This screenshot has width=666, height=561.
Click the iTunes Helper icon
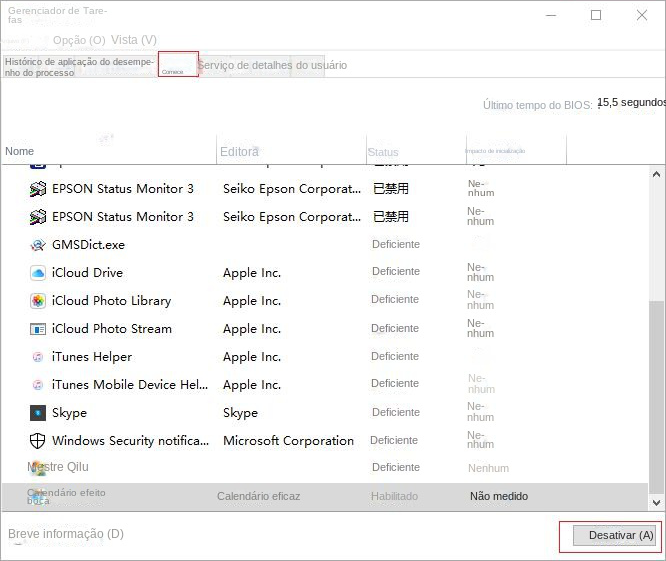[x=38, y=357]
